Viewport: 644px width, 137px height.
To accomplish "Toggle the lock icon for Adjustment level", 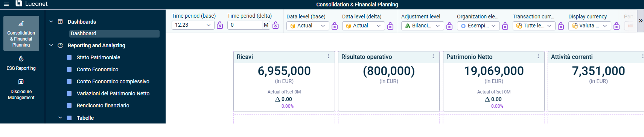I will pyautogui.click(x=449, y=26).
